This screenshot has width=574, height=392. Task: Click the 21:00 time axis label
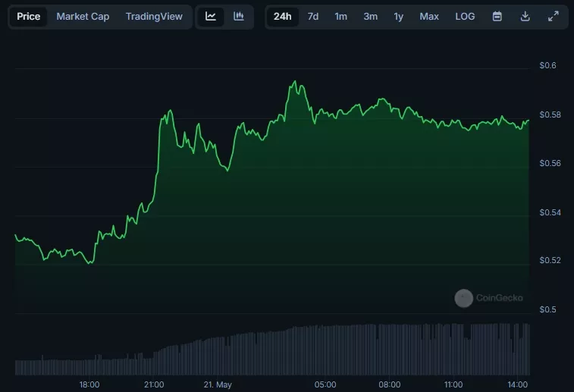[154, 384]
